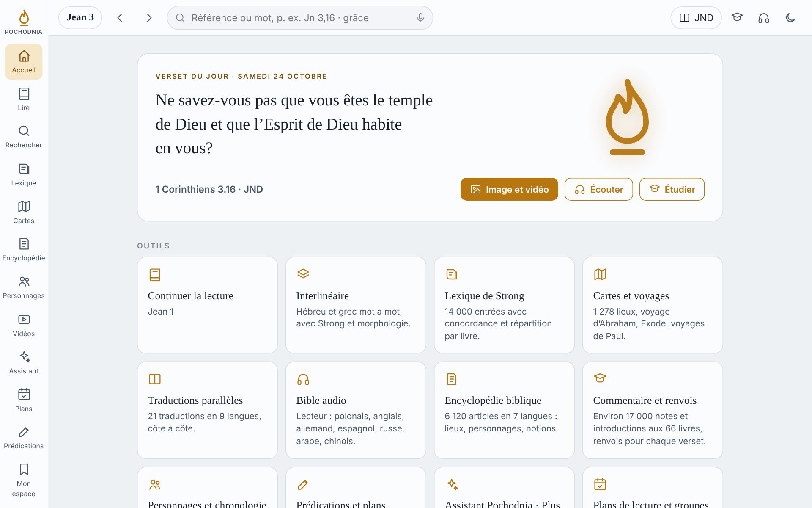Go to previous chapter arrow
The height and width of the screenshot is (508, 812).
tap(120, 18)
